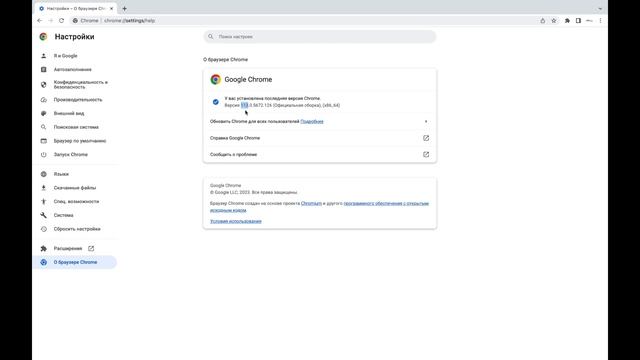640x360 pixels.
Task: Click the shield icon for Конфиденциальность и безопасность
Action: (x=44, y=84)
